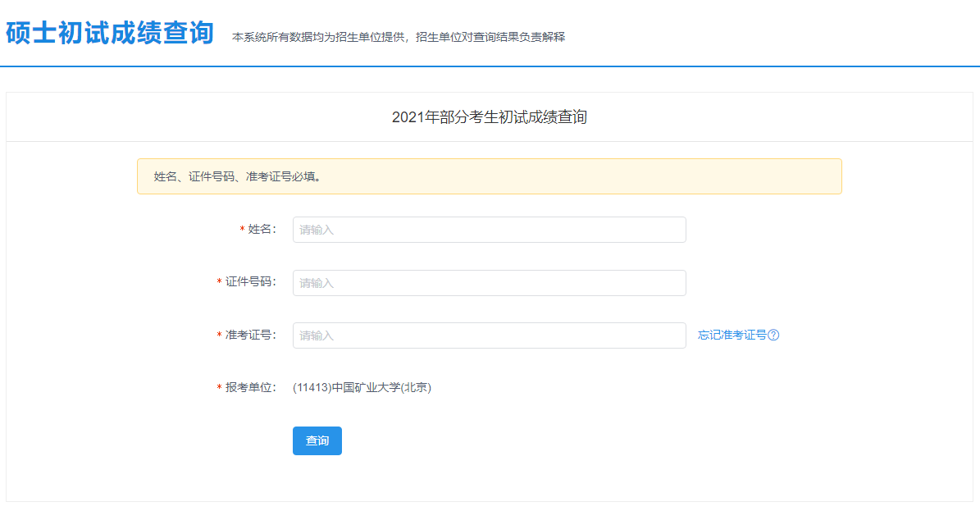Click the data disclaimer text next to the title

(399, 36)
